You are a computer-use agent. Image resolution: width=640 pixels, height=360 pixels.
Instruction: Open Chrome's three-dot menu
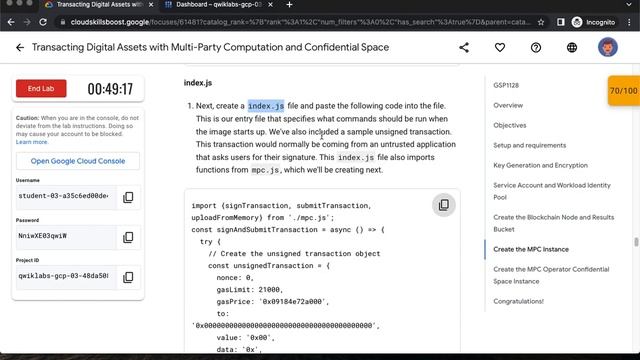point(629,22)
